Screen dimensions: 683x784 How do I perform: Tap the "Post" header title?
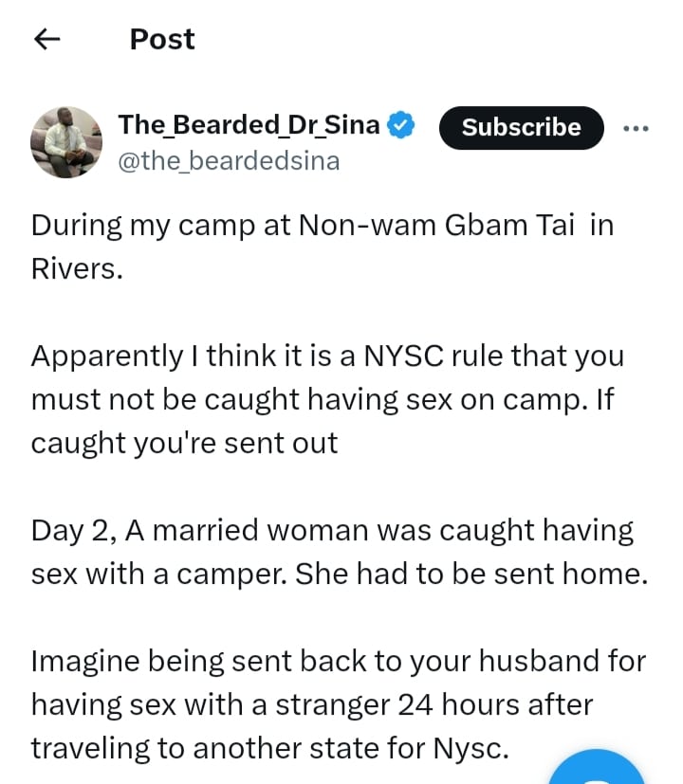point(162,39)
